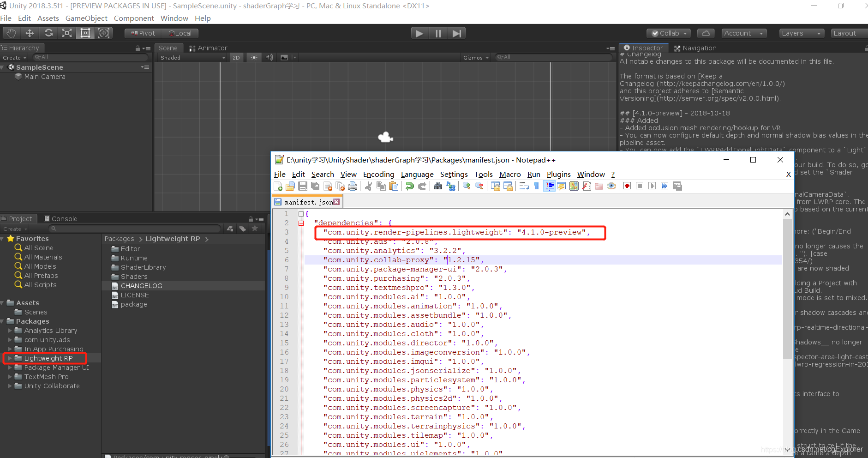The width and height of the screenshot is (868, 458).
Task: Click Hierarchy search field
Action: pyautogui.click(x=90, y=57)
